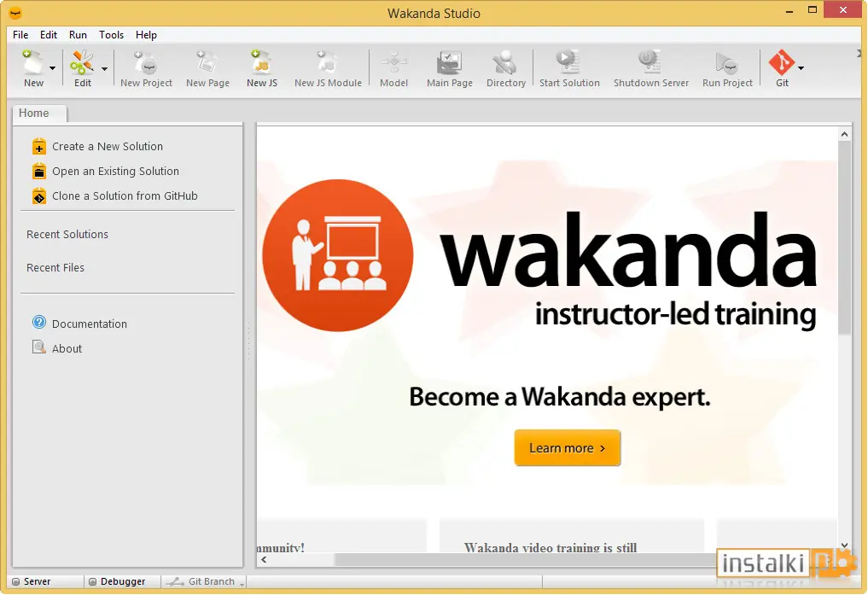Image resolution: width=868 pixels, height=595 pixels.
Task: Open the Model designer icon
Action: pyautogui.click(x=393, y=62)
